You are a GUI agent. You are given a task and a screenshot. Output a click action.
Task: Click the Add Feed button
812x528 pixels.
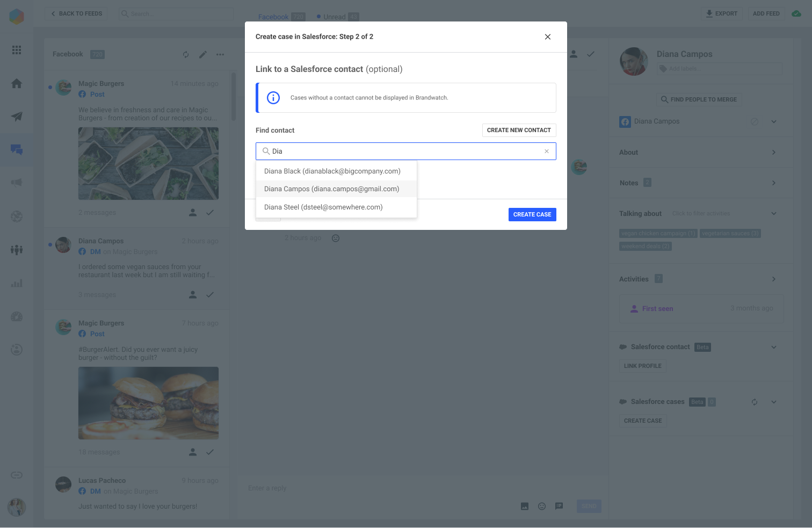tap(766, 14)
